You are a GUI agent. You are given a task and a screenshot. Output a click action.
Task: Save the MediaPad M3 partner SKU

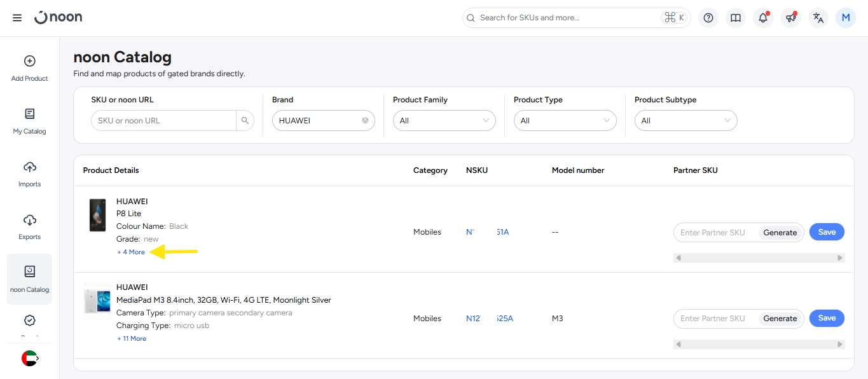[x=827, y=318]
